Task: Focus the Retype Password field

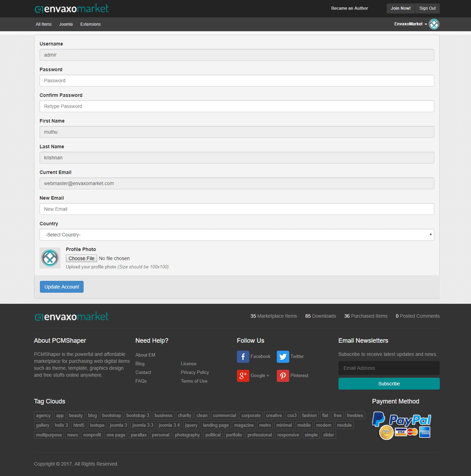Action: [x=237, y=106]
